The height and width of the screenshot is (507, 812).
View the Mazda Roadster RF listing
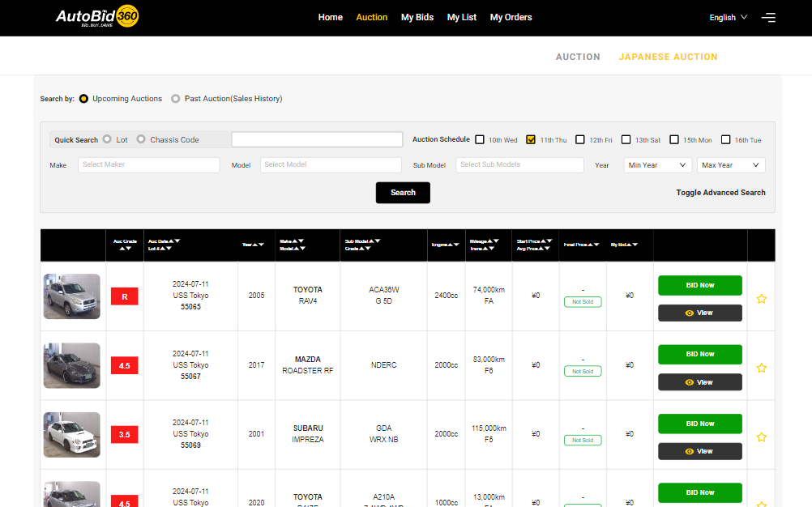point(699,382)
